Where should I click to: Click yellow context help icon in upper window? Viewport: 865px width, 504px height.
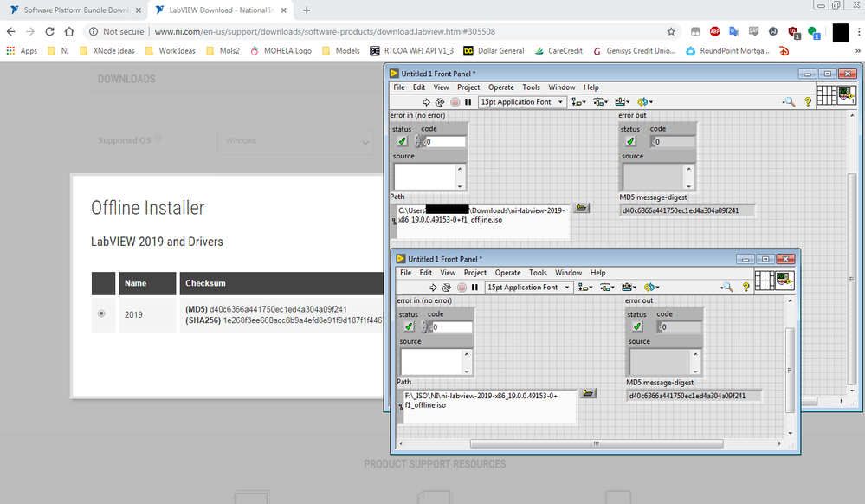tap(808, 102)
